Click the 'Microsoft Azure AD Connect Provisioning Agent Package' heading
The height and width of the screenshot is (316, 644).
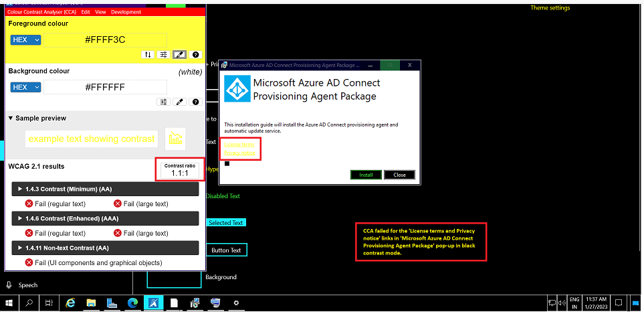click(x=317, y=89)
